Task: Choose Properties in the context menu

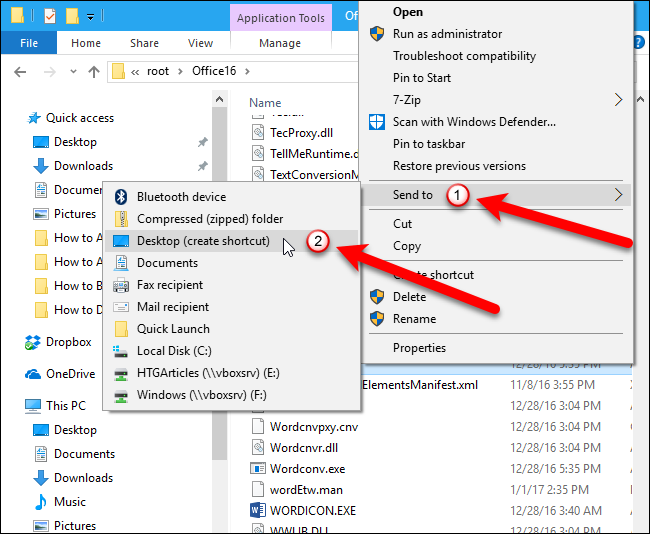Action: 419,348
